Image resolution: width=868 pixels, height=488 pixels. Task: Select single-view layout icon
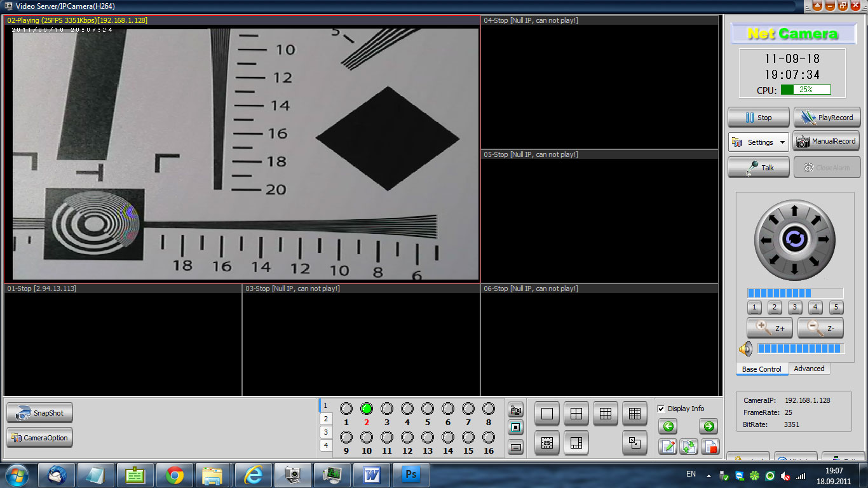click(547, 414)
